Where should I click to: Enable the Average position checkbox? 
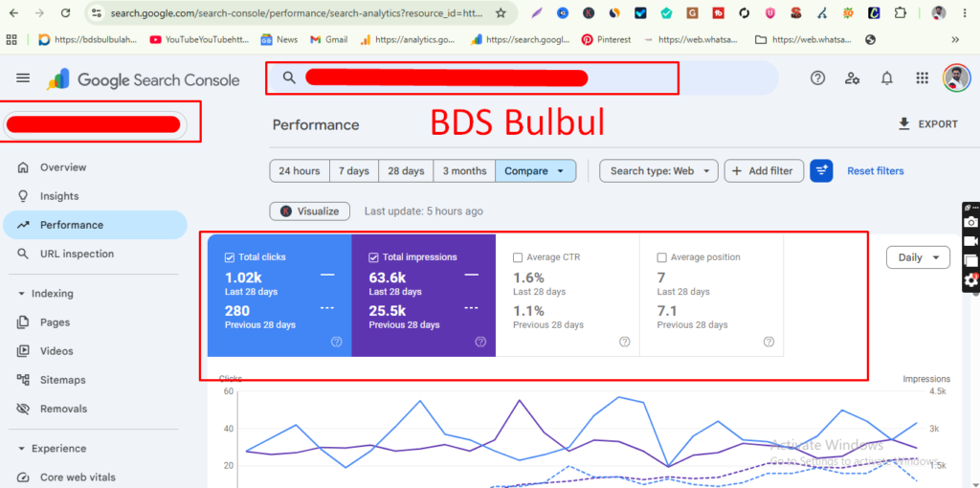661,257
